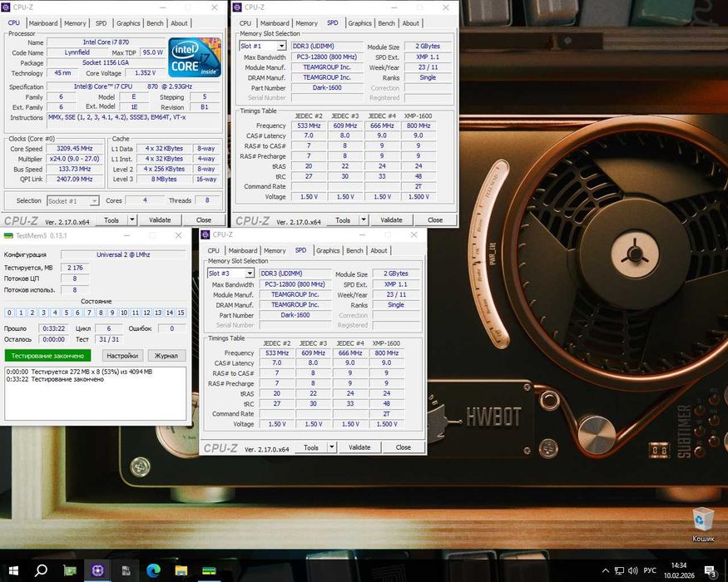Click Close in Slot #3 CPU-Z window

pos(403,447)
